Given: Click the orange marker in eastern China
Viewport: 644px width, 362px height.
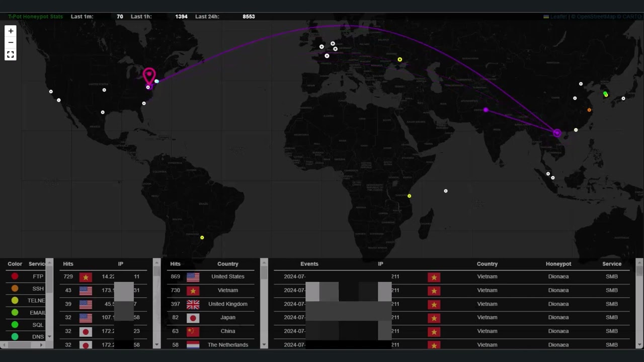Looking at the screenshot, I should [589, 110].
